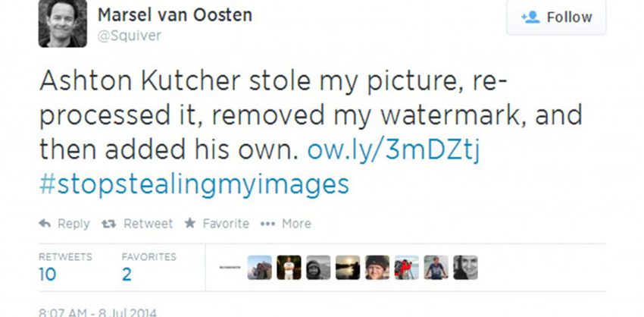Open the More ellipsis menu
The height and width of the screenshot is (317, 644).
click(267, 224)
